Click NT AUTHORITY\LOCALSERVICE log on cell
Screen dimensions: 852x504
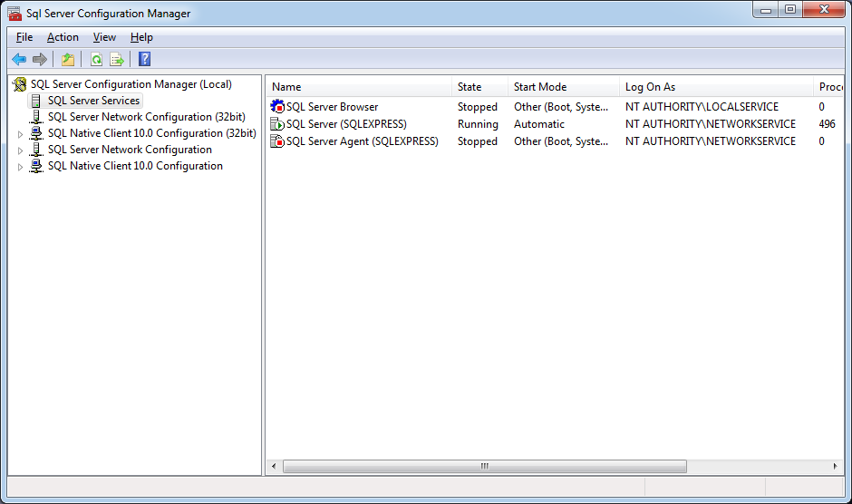click(702, 107)
